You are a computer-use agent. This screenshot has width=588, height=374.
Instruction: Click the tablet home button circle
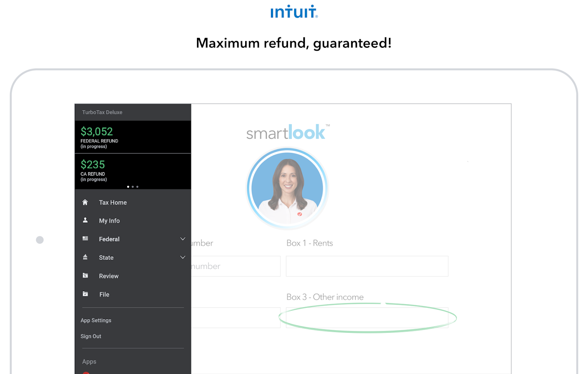point(40,240)
